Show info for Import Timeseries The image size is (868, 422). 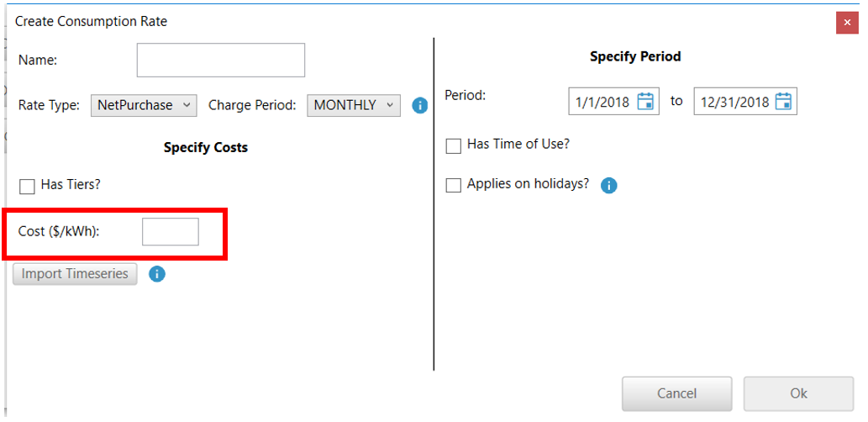coord(157,274)
